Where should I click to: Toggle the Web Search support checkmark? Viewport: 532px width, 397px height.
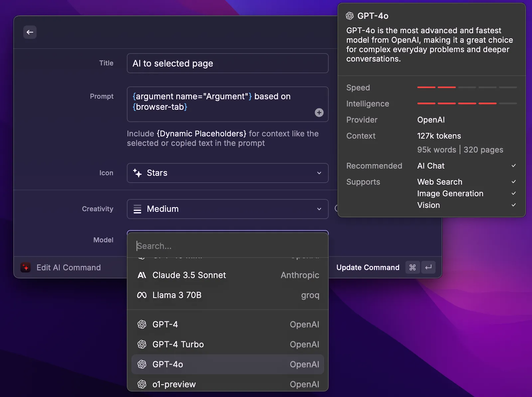coord(513,182)
